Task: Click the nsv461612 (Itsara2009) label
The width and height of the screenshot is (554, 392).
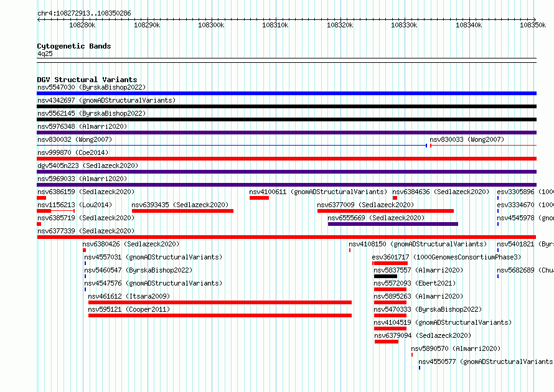Action: pos(129,296)
